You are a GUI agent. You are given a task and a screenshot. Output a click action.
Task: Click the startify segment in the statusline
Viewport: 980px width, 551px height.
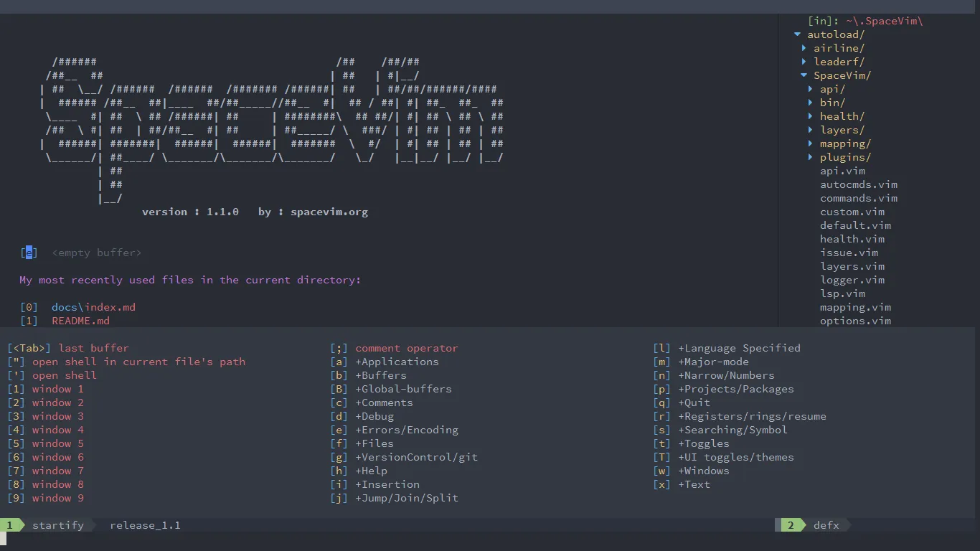point(58,525)
